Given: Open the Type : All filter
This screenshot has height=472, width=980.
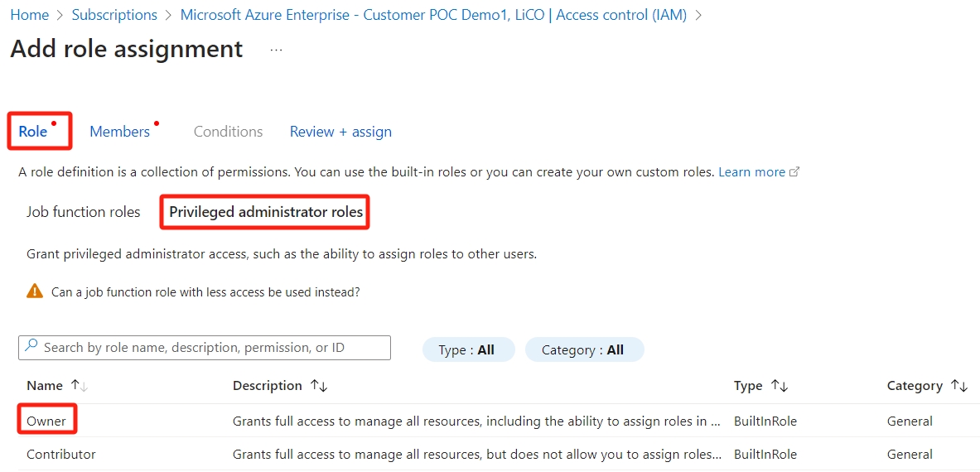Looking at the screenshot, I should (468, 349).
